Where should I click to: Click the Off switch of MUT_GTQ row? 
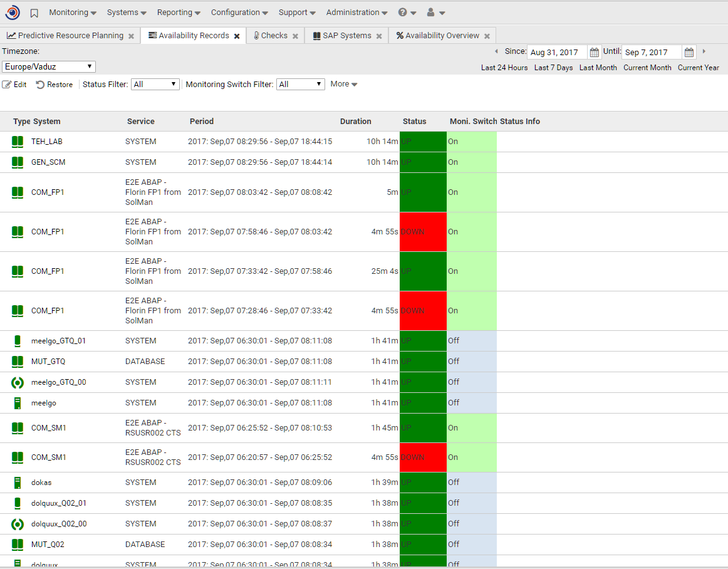coord(472,362)
